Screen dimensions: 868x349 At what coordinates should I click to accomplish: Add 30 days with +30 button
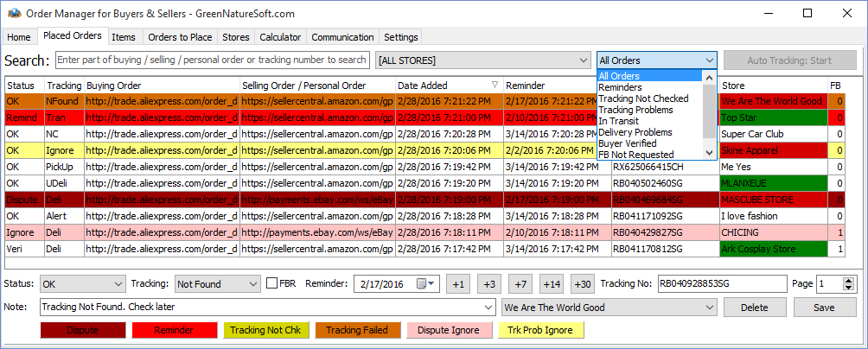583,284
